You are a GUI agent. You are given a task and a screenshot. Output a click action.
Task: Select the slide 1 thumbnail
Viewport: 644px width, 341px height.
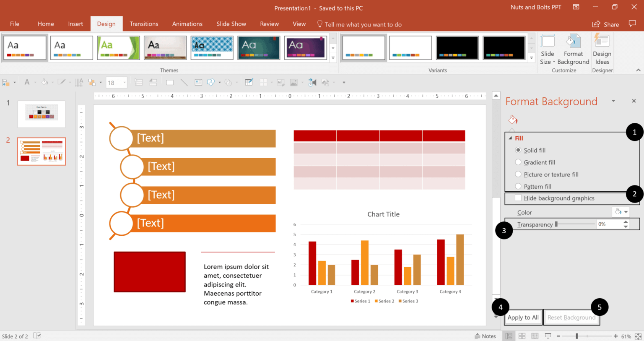[x=42, y=114]
